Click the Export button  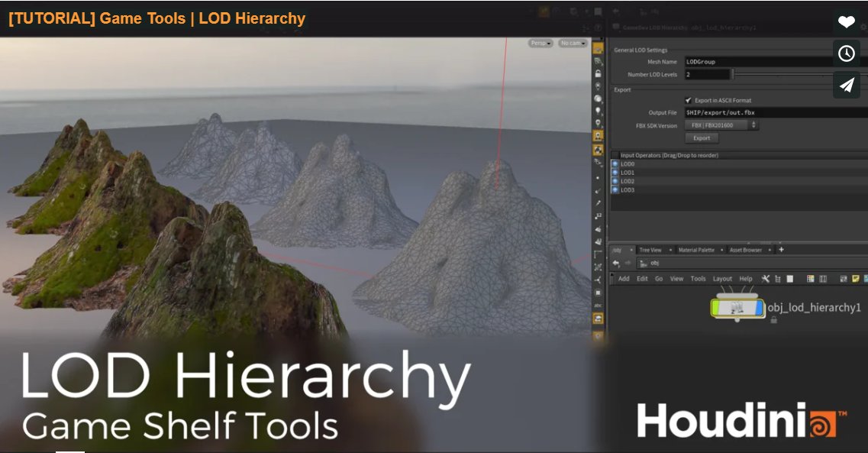click(x=702, y=138)
